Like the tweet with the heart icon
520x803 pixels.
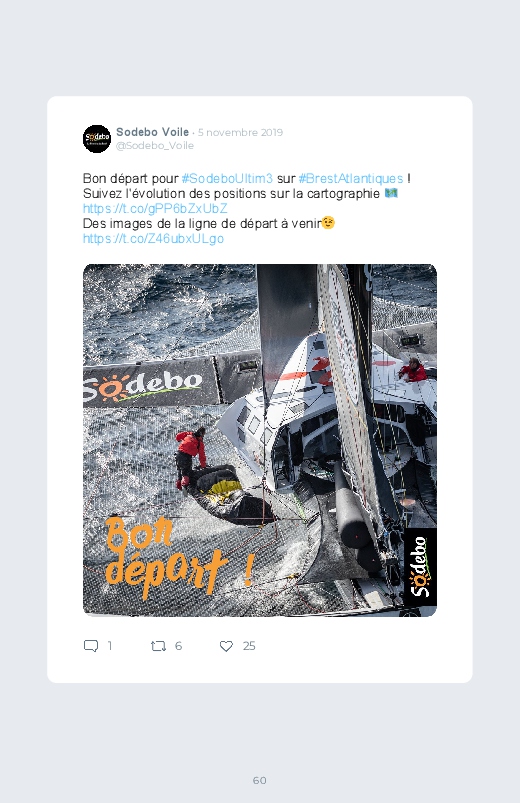[x=226, y=646]
